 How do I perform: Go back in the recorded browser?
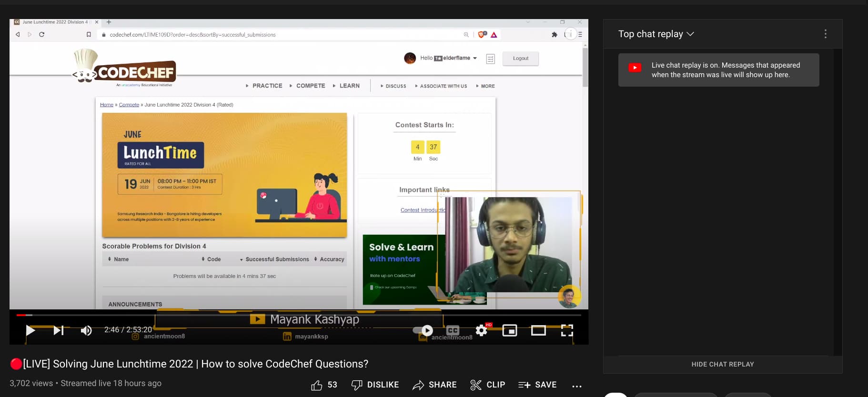(x=18, y=34)
